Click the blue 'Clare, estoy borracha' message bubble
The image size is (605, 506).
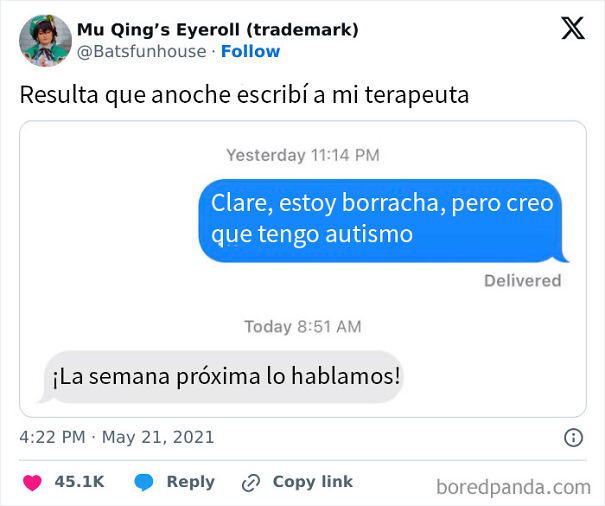[x=383, y=221]
